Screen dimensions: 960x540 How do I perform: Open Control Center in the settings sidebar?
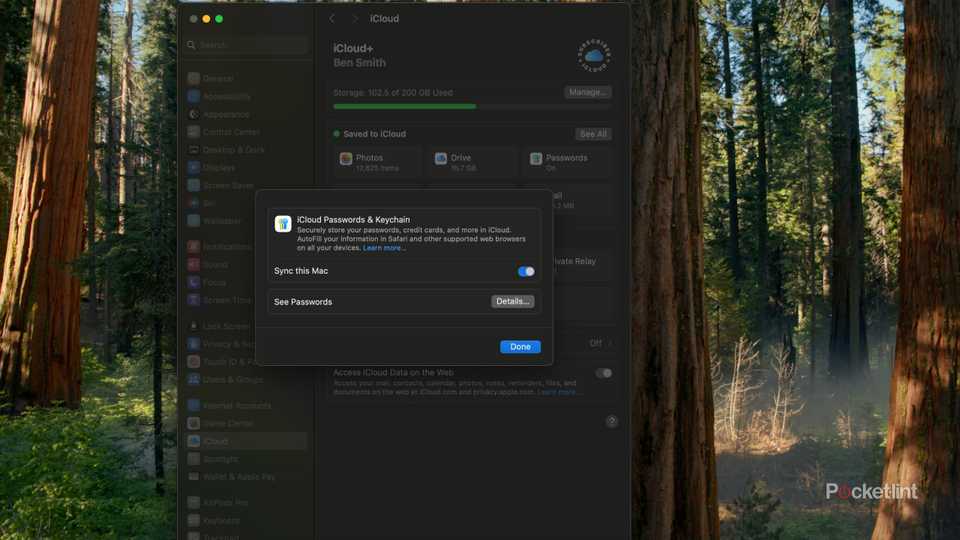click(247, 132)
